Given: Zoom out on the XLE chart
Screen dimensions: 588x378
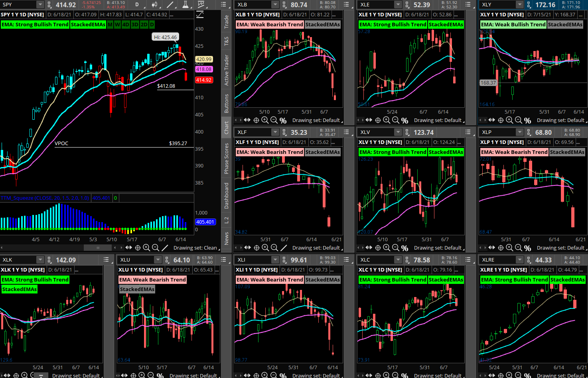Looking at the screenshot, I should [x=396, y=120].
